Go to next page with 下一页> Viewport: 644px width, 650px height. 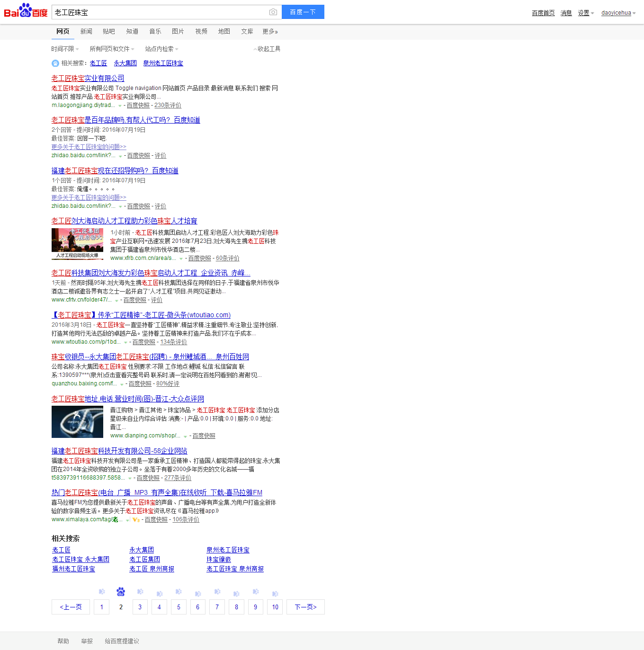[305, 607]
